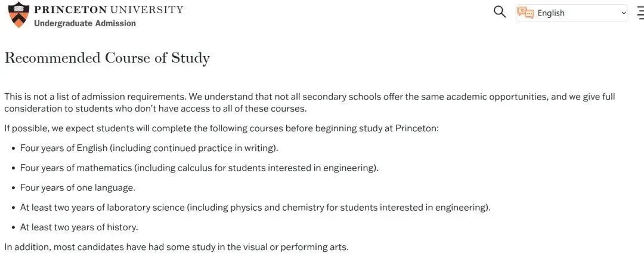Image resolution: width=644 pixels, height=256 pixels.
Task: Click Four years of one language item
Action: pos(78,188)
